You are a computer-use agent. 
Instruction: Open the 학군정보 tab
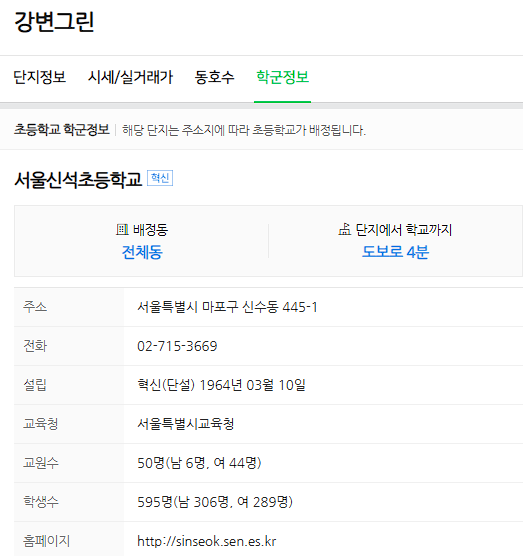coord(282,77)
